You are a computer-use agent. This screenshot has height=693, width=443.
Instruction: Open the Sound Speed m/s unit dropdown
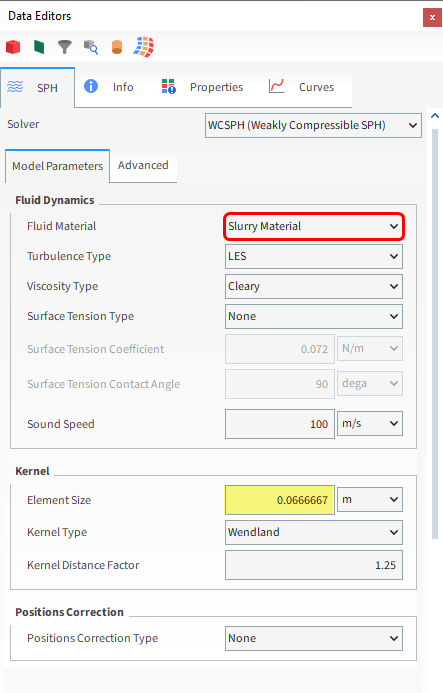click(x=370, y=424)
